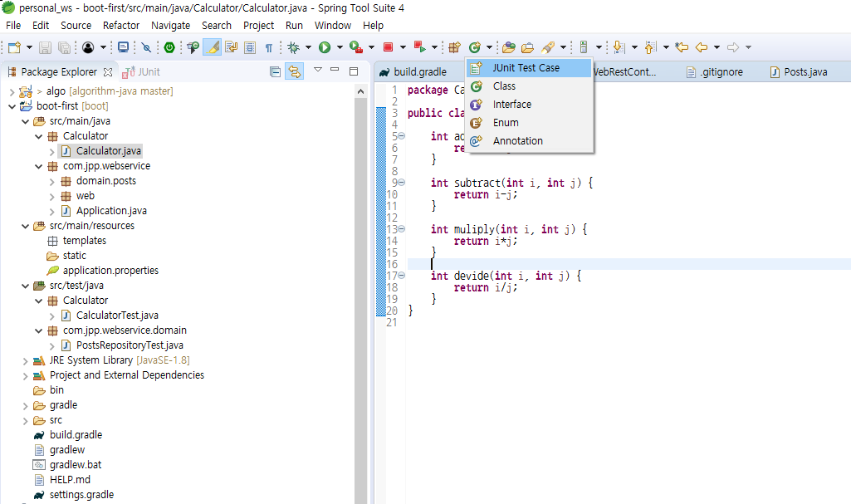Viewport: 851px width, 504px height.
Task: Disable the highlighted yellow marker toggle
Action: 213,47
